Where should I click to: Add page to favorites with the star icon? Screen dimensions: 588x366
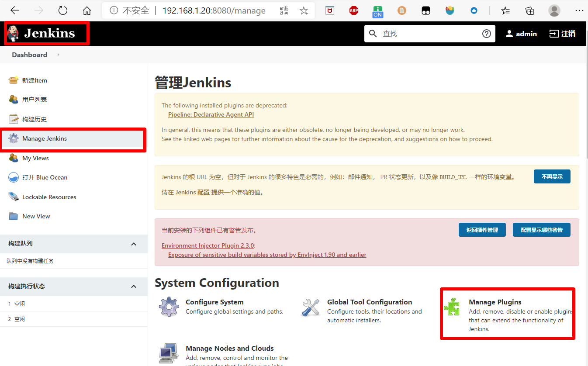304,10
